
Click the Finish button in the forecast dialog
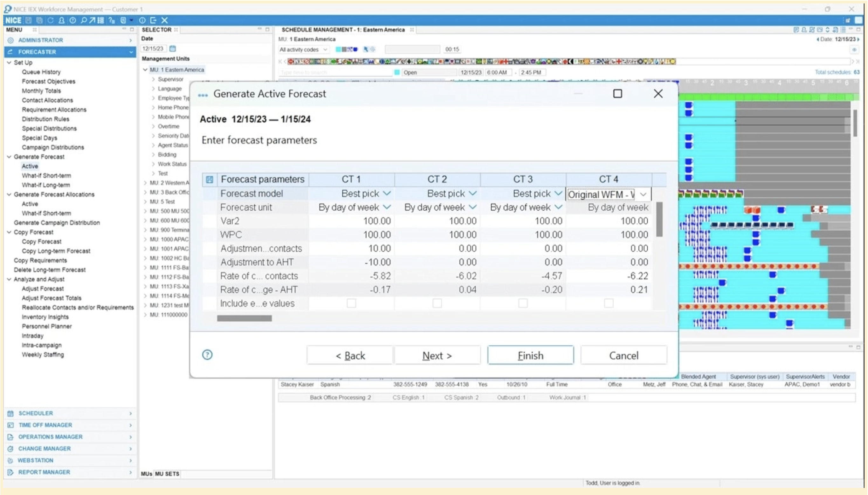click(530, 355)
